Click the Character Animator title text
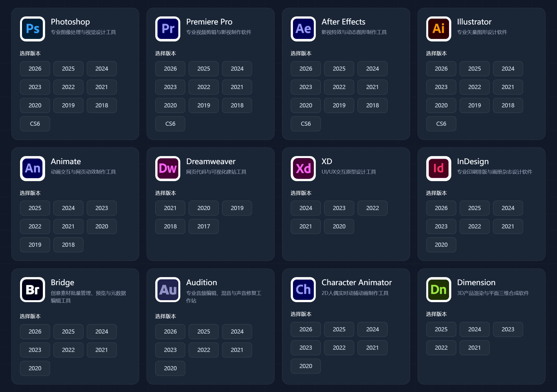The width and height of the screenshot is (557, 392). [357, 283]
